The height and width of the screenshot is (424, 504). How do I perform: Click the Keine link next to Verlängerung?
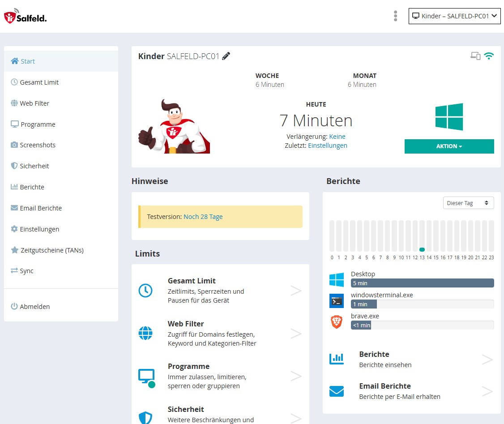click(337, 137)
